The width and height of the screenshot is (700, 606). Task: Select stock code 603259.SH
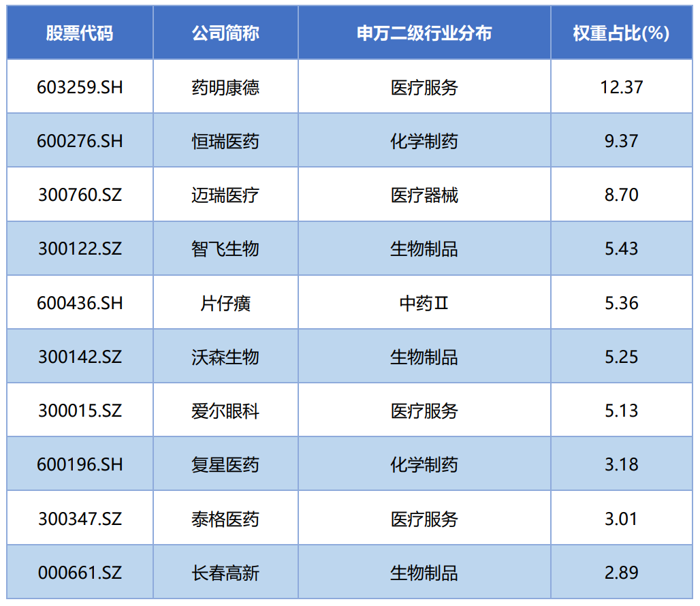coord(80,87)
